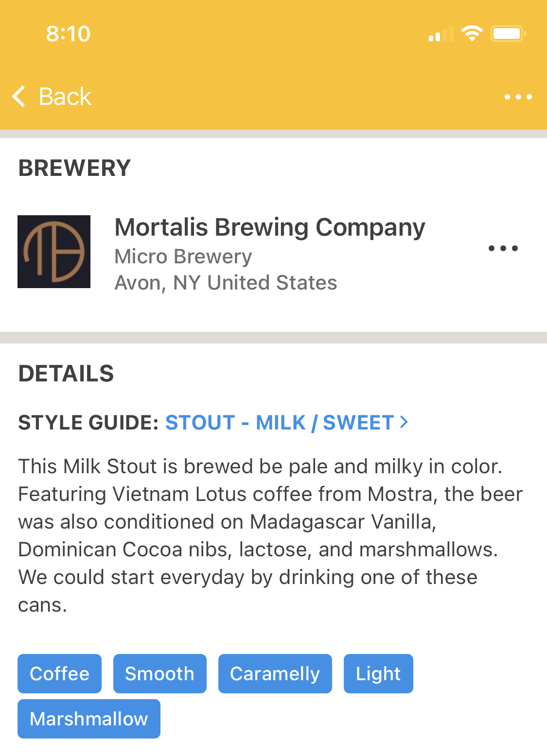The height and width of the screenshot is (756, 547).
Task: Select the Coffee flavor tag
Action: pyautogui.click(x=59, y=673)
